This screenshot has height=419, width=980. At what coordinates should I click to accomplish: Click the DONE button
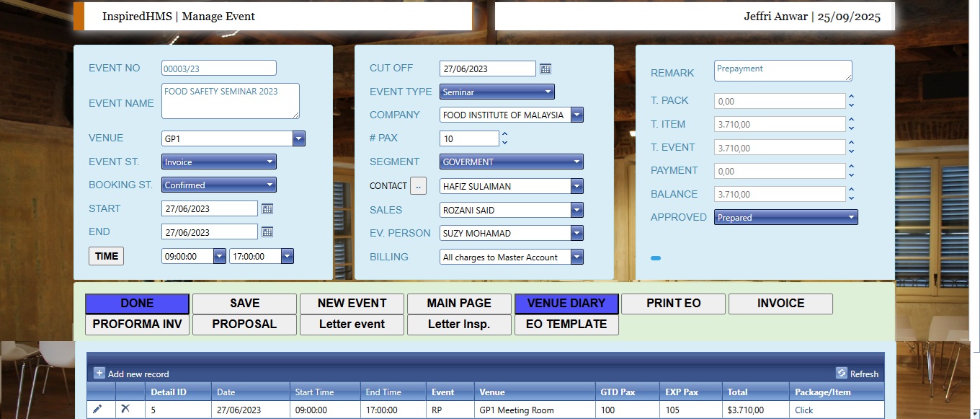[x=137, y=304]
